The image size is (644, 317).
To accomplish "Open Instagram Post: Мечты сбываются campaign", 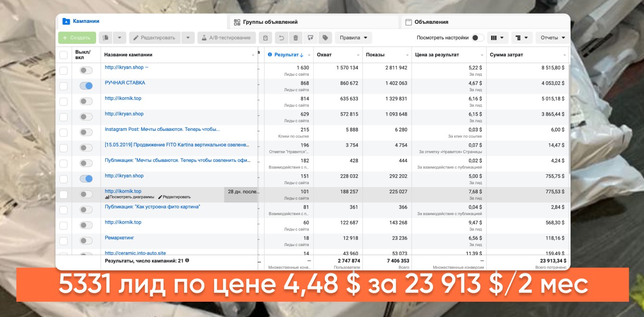I will (x=162, y=129).
